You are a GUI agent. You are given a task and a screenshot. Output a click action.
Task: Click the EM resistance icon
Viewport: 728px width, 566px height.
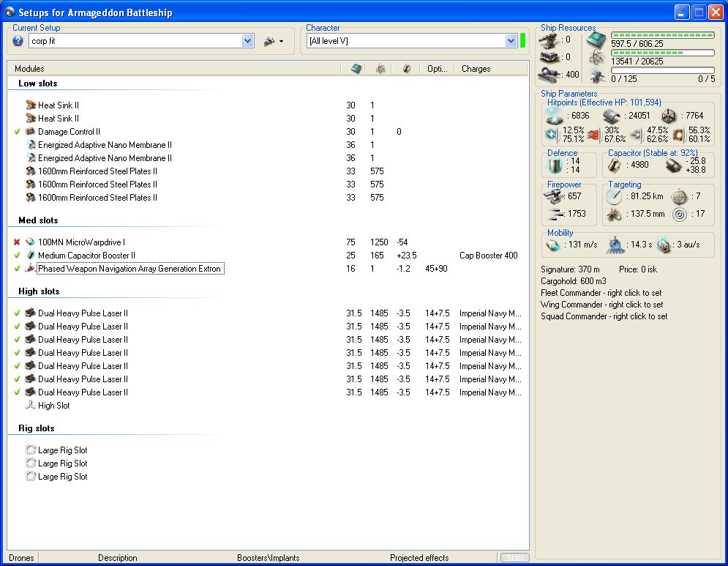pyautogui.click(x=552, y=135)
